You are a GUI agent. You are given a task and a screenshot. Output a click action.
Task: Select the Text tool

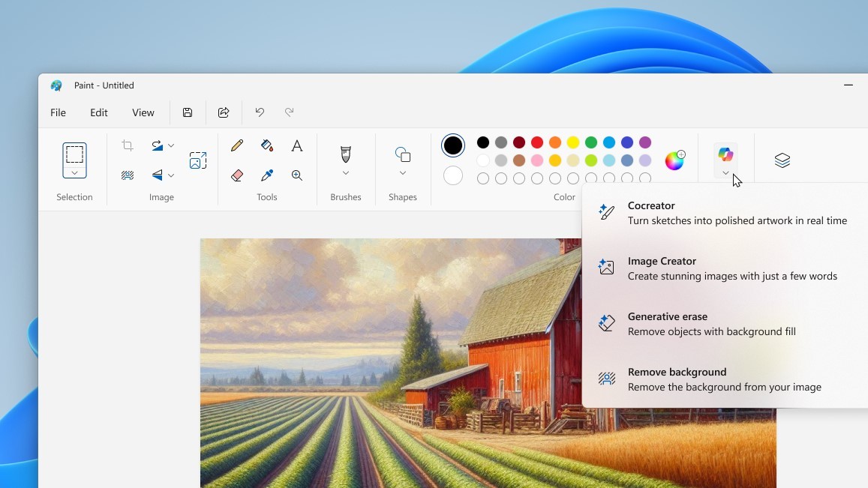pos(297,145)
